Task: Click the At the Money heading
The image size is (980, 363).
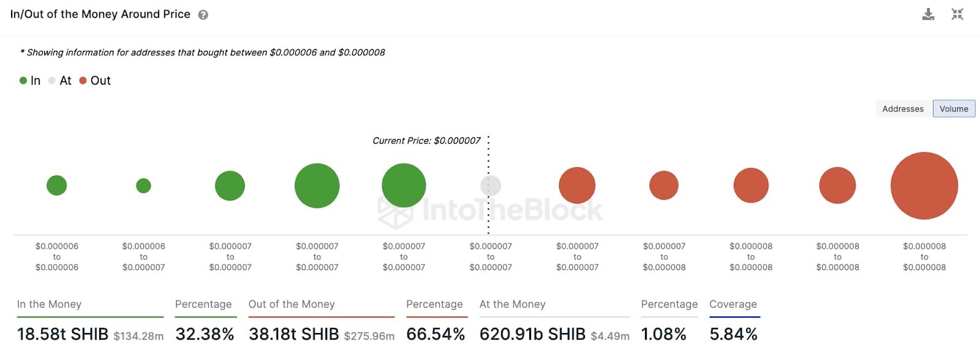Action: coord(512,304)
